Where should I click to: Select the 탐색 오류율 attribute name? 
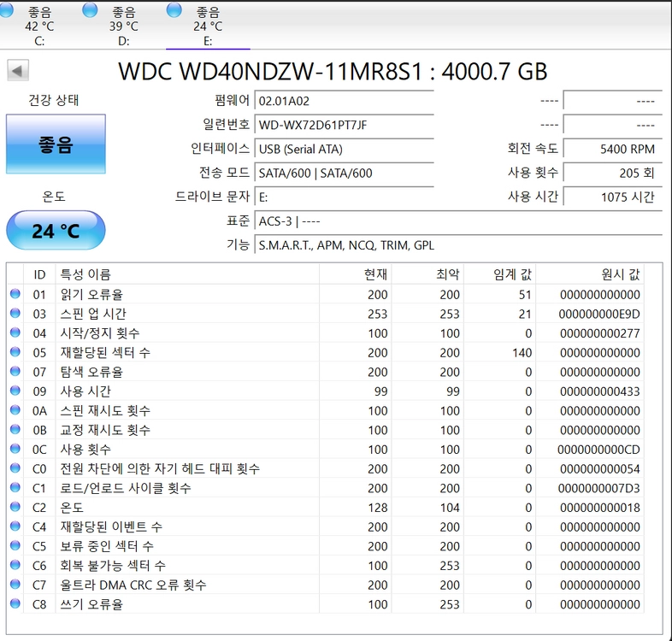coord(91,372)
